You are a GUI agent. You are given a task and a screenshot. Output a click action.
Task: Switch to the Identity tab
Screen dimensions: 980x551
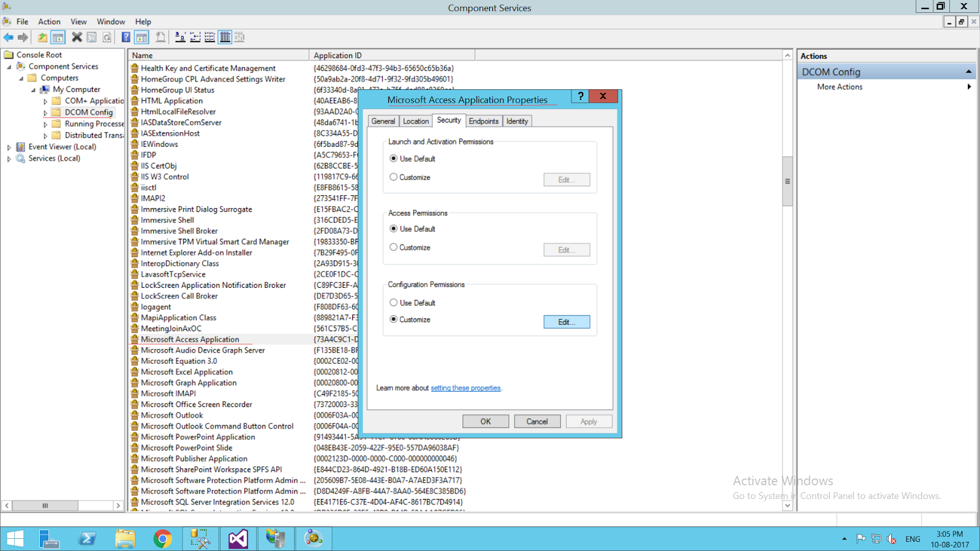point(517,121)
